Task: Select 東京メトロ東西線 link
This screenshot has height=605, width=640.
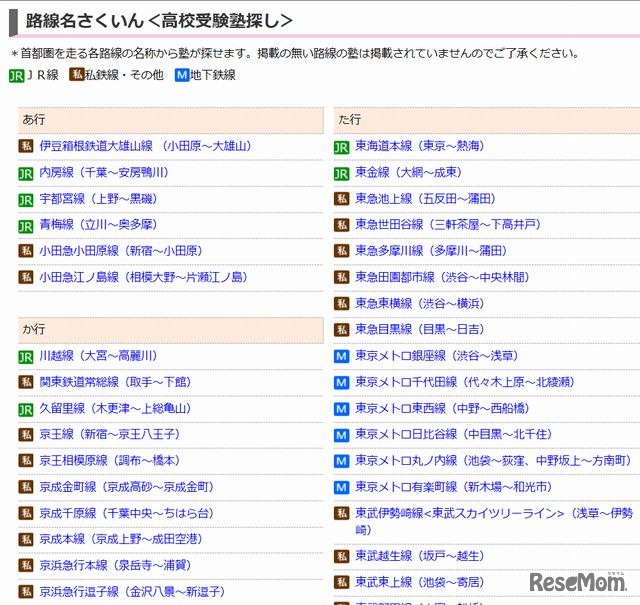Action: (442, 408)
